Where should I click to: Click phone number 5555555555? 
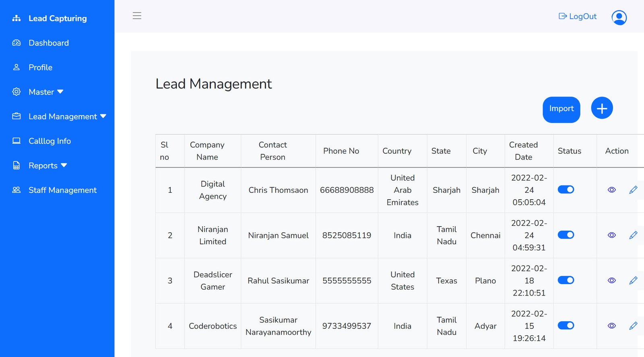point(347,281)
